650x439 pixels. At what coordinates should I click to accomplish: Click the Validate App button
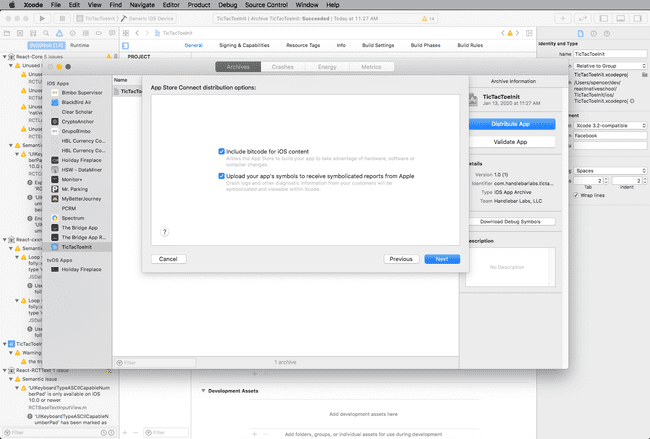510,142
